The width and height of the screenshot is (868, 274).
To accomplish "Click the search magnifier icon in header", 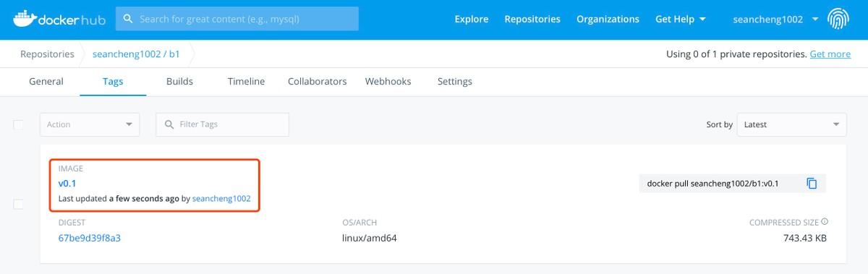I will point(128,19).
